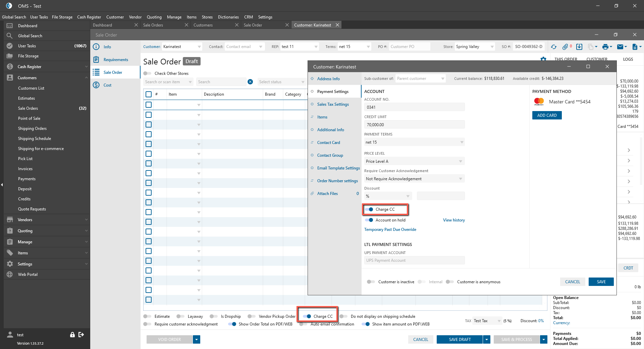Open attachments via the paperclip icon
The height and width of the screenshot is (349, 644).
(566, 47)
